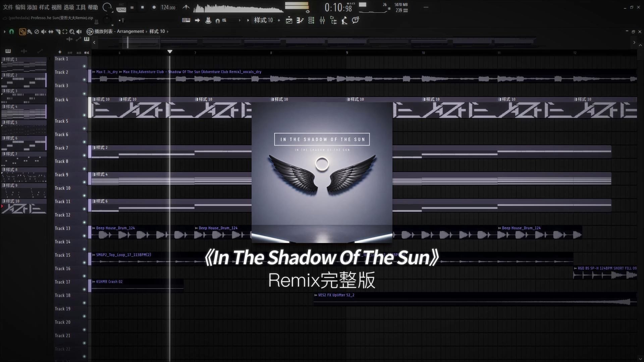Mute Track 11 with its LED

(85, 209)
